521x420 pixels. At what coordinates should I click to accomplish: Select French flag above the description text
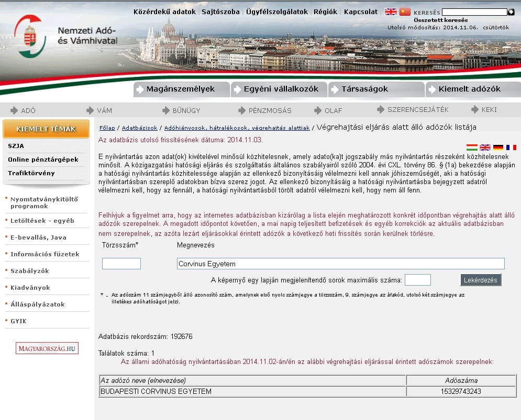pyautogui.click(x=511, y=147)
